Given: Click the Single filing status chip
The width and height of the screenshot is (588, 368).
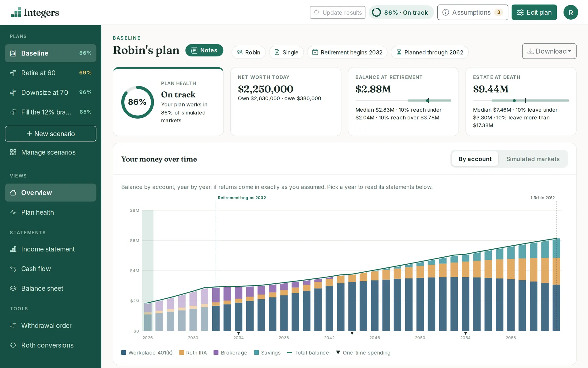Looking at the screenshot, I should coord(286,52).
